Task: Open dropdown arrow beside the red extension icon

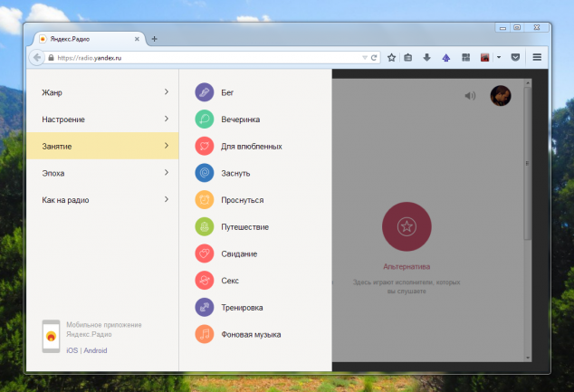Action: (x=499, y=57)
